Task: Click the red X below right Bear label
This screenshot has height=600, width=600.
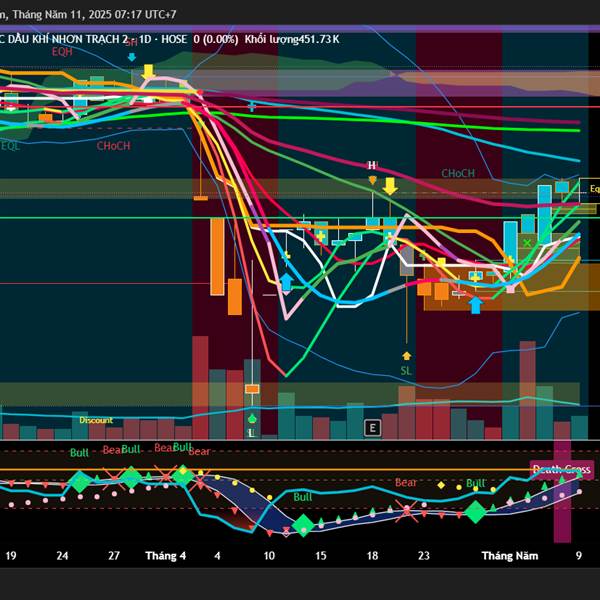Action: click(x=406, y=513)
